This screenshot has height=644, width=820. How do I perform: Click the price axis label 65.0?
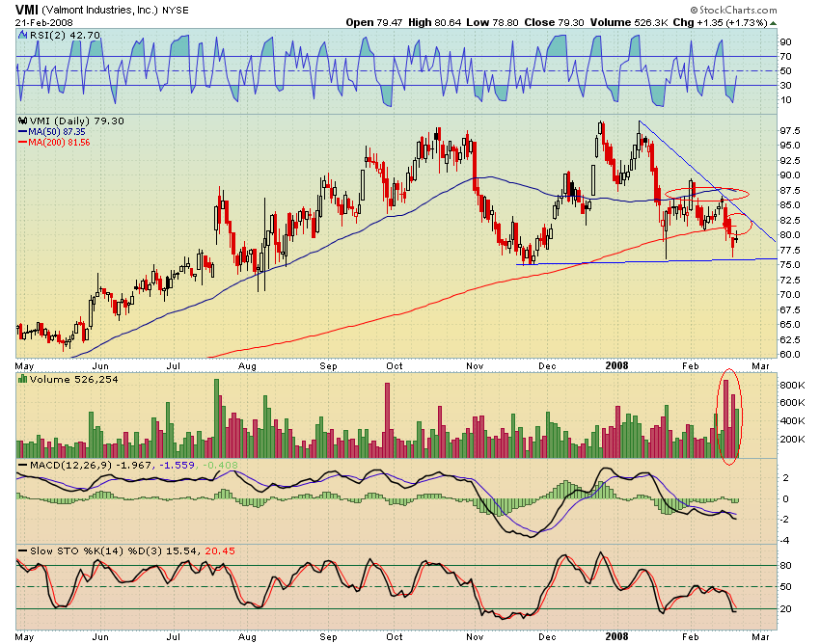[790, 325]
